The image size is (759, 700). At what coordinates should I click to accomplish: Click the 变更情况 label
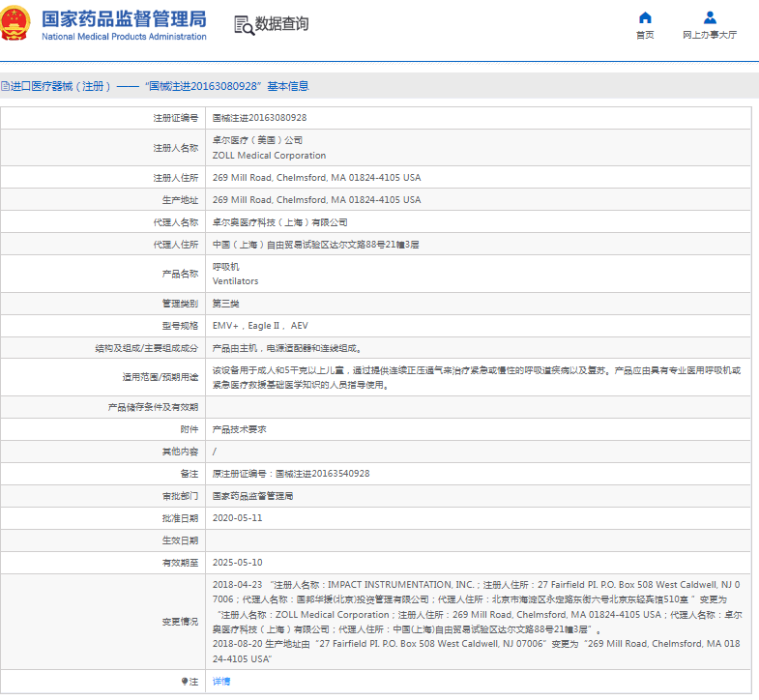180,623
